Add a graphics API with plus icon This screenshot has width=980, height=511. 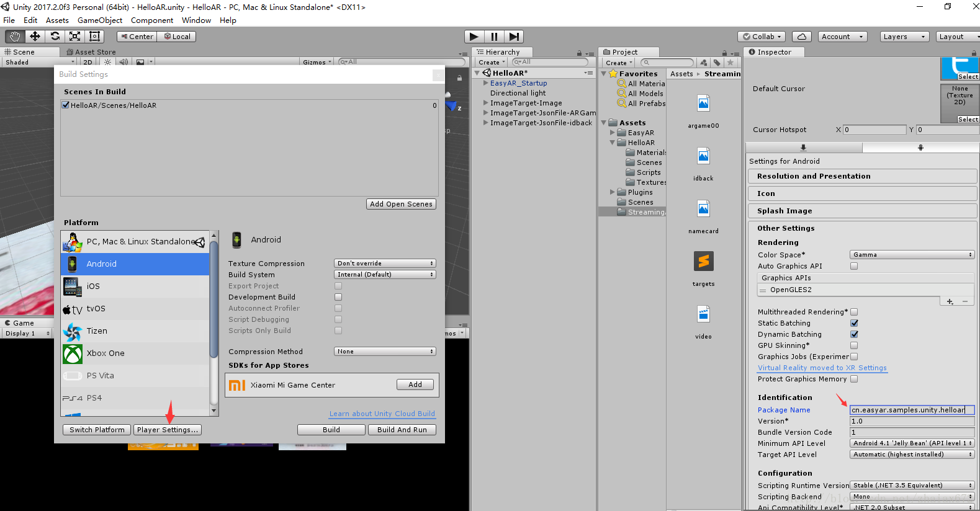950,301
